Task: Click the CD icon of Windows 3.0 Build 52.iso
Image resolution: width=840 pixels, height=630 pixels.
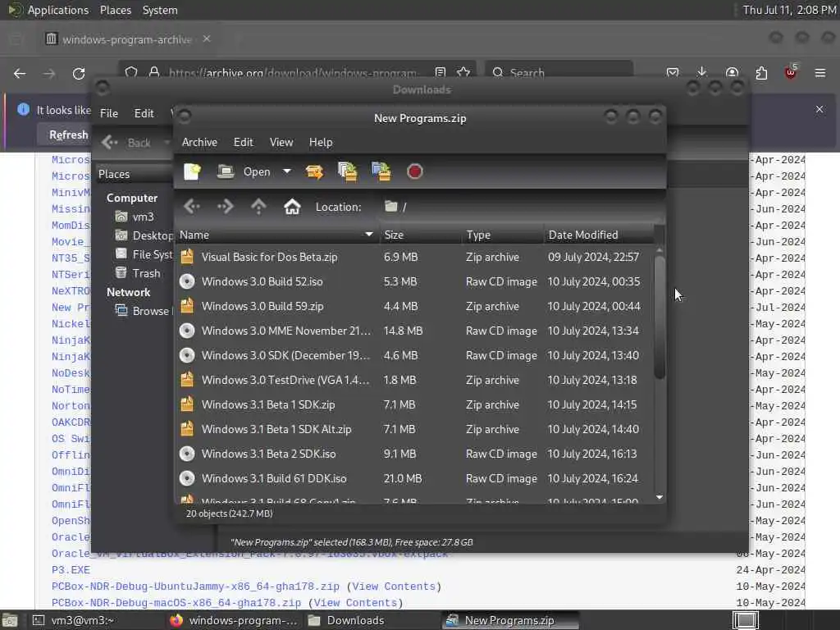Action: tap(187, 282)
